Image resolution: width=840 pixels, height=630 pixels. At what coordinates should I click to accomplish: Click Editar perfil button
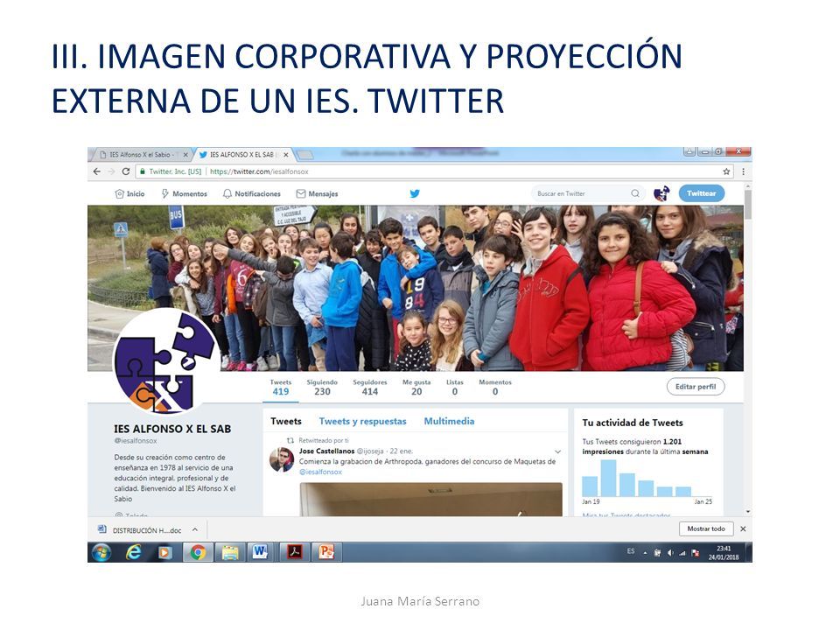[696, 387]
